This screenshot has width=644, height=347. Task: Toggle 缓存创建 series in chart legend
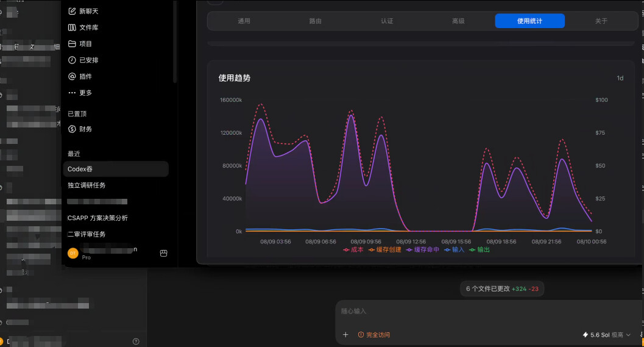(385, 249)
